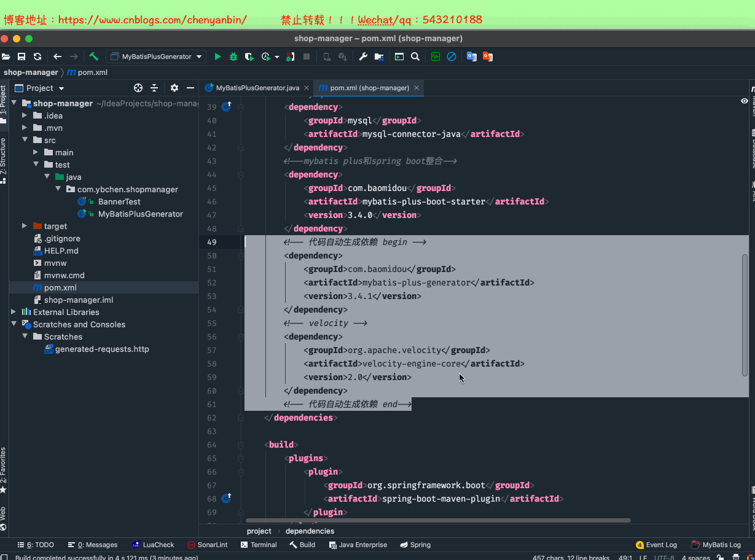
Task: Select HELP.md file
Action: point(61,251)
